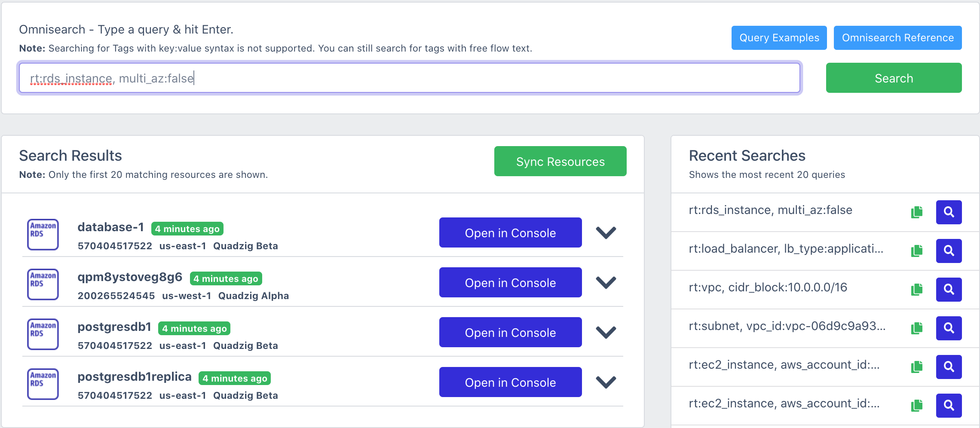Copy the rt:subnet vpc_id query

[917, 328]
